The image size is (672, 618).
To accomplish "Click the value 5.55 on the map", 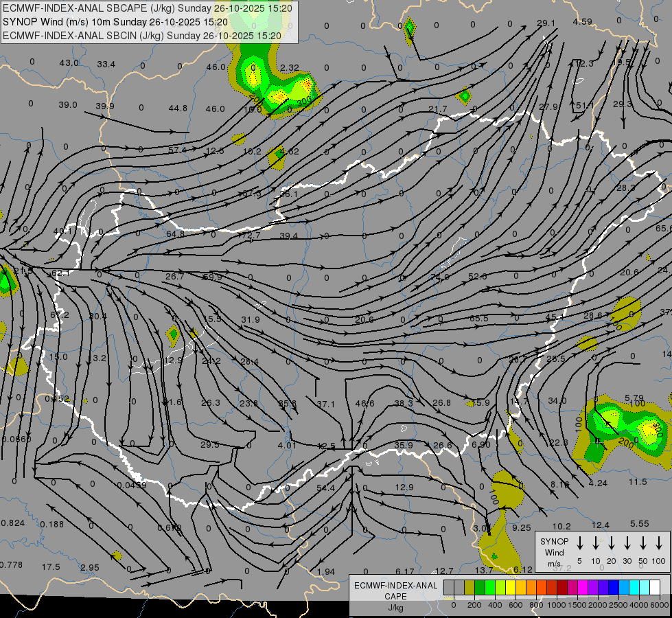I will pyautogui.click(x=640, y=524).
